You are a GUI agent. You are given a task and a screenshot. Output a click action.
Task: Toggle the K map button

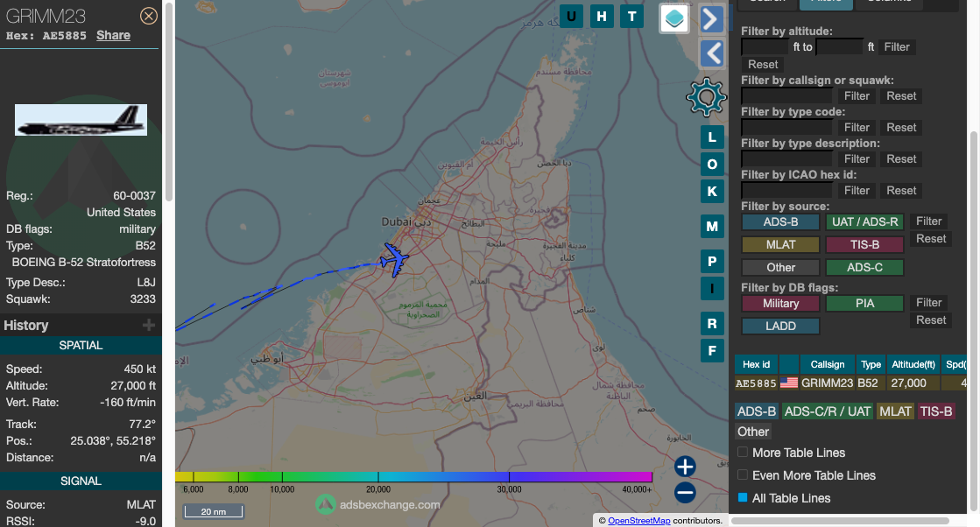[712, 191]
